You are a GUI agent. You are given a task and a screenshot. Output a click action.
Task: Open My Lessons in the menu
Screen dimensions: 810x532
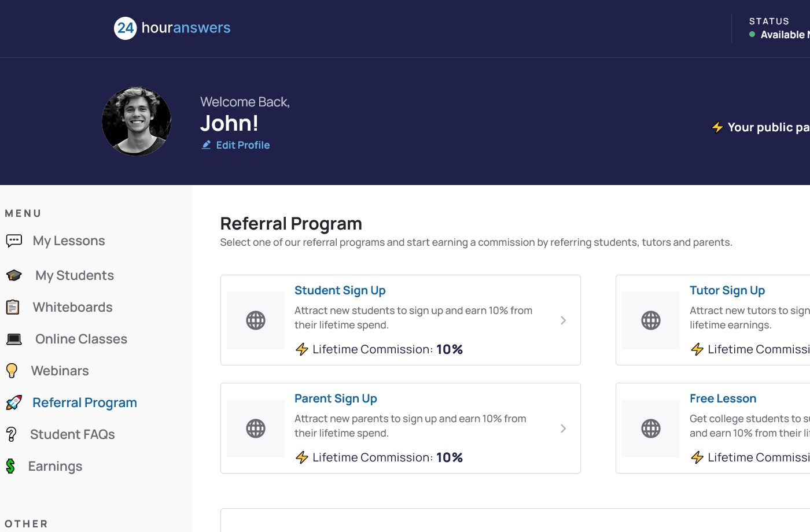coord(69,241)
